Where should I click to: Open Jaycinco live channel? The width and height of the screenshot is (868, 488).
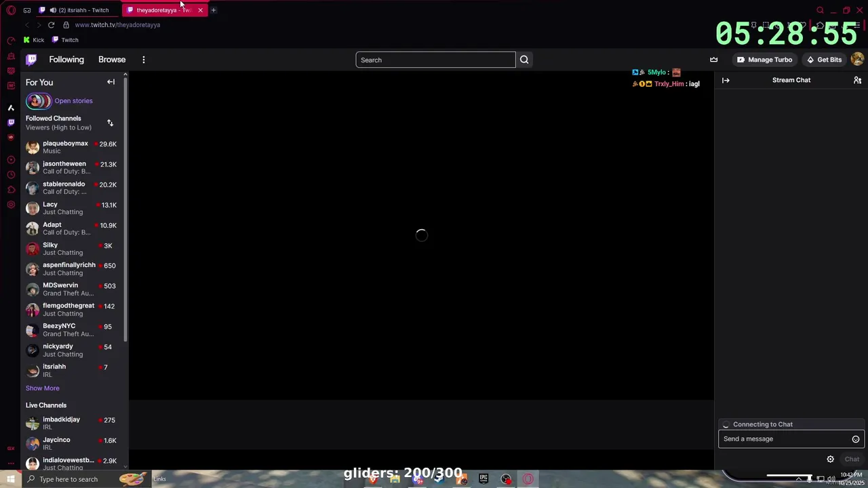[71, 443]
